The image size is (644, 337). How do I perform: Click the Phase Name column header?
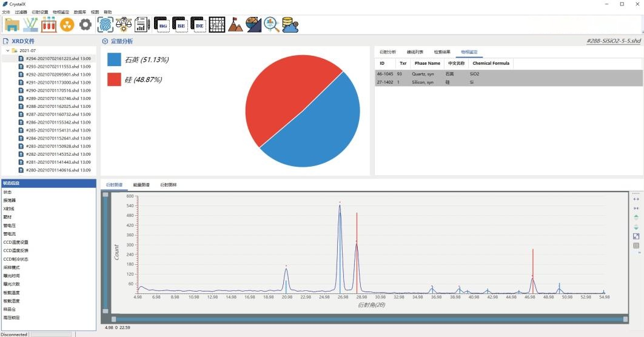pyautogui.click(x=427, y=63)
